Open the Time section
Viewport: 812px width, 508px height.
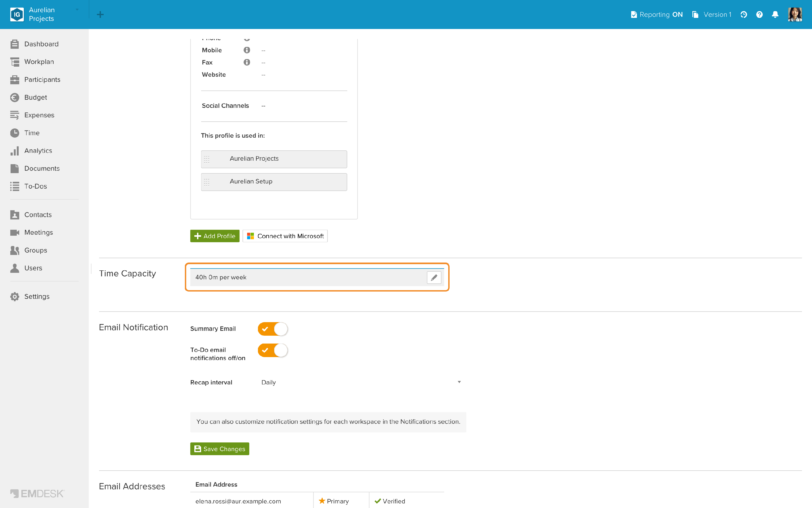[x=25, y=133]
